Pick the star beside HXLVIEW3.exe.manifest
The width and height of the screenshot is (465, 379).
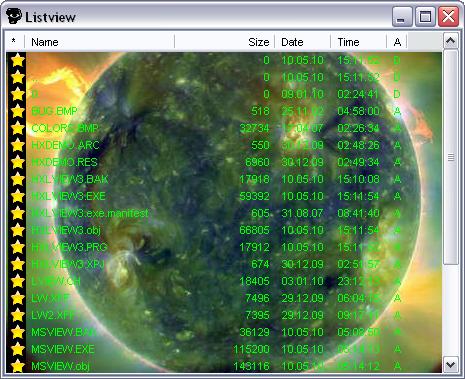tap(18, 213)
